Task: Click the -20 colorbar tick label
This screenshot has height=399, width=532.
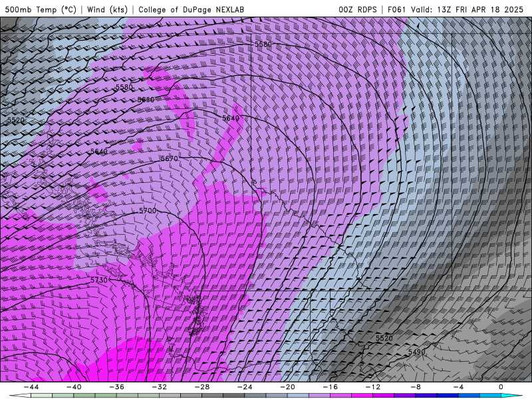Action: click(288, 387)
